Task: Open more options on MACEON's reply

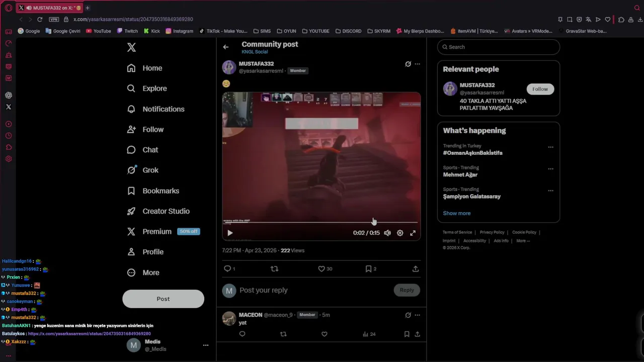Action: point(417,315)
